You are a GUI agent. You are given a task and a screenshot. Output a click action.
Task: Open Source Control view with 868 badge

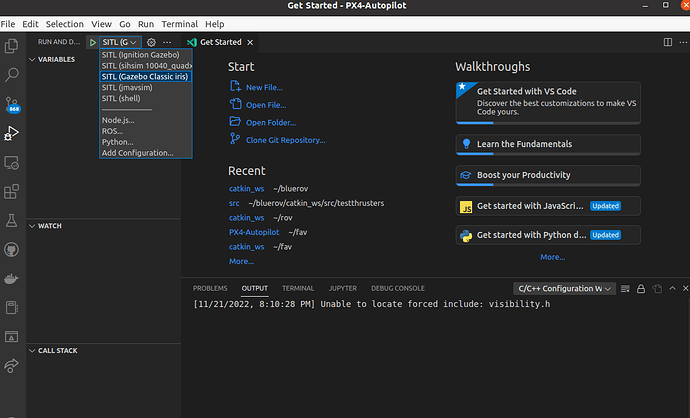pyautogui.click(x=12, y=104)
